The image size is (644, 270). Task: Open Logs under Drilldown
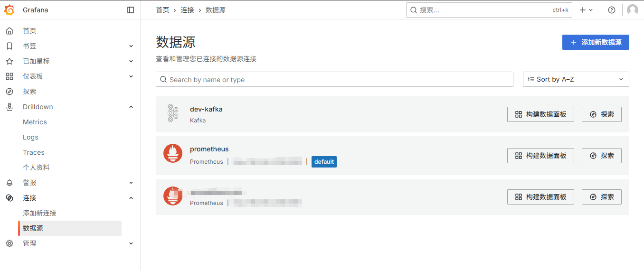(30, 137)
